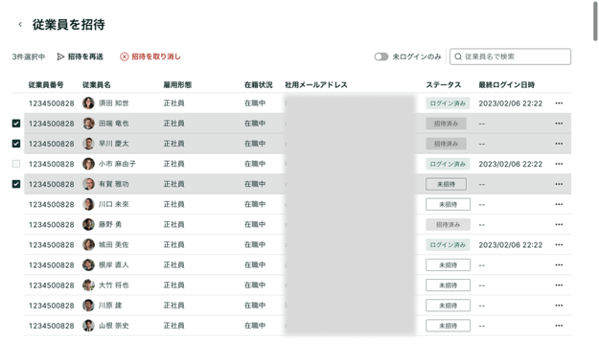This screenshot has height=364, width=599.
Task: Click the avatar of 大竹 将也
Action: tap(88, 285)
